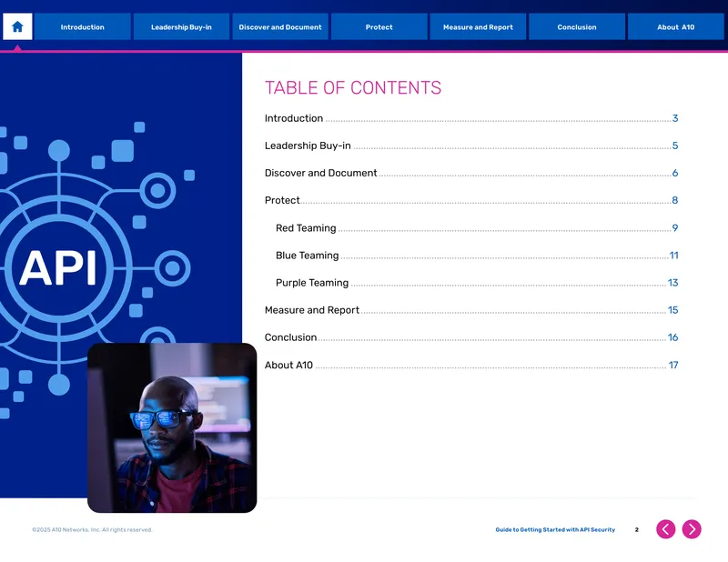The width and height of the screenshot is (728, 562).
Task: Click page number 11 for Blue Teaming
Action: (673, 256)
